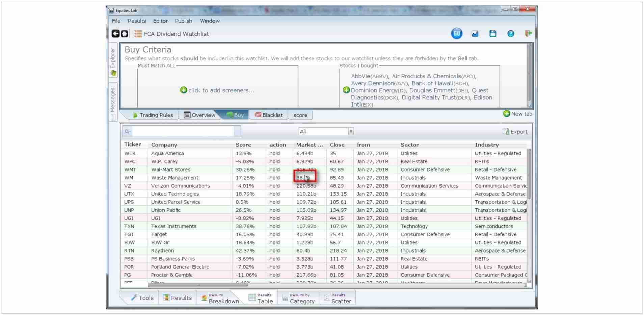644x315 pixels.
Task: Click to add screeners in Must Match ALL
Action: tap(217, 90)
